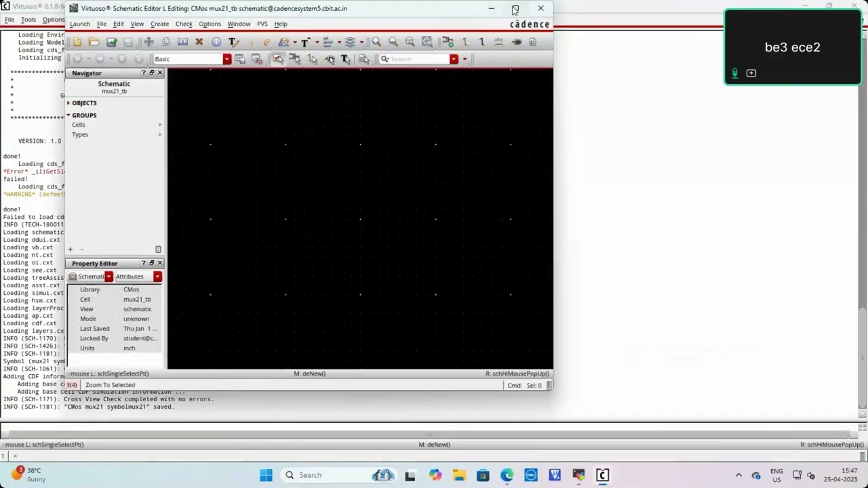Click the weather widget showing 38°C
This screenshot has height=488, width=868.
coord(28,474)
